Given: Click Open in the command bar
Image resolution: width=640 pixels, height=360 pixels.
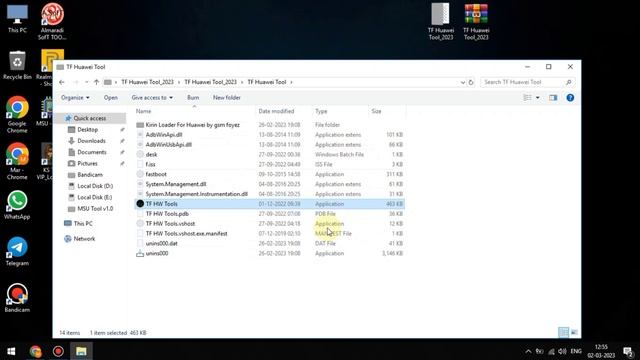Looking at the screenshot, I should tap(111, 98).
